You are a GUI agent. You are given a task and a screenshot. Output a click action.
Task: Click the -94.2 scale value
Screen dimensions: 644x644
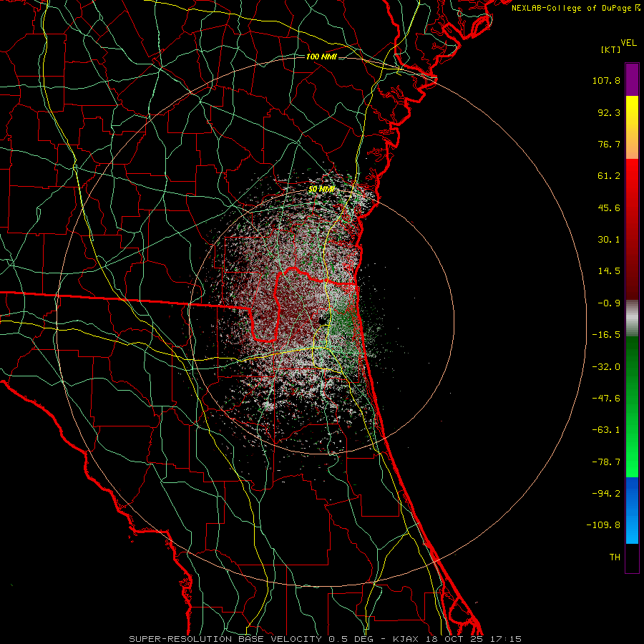[x=606, y=493]
